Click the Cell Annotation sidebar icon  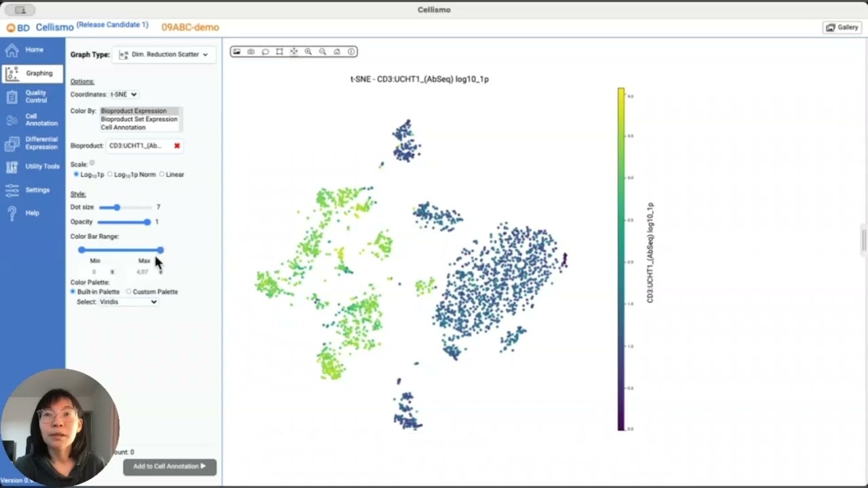tap(12, 120)
